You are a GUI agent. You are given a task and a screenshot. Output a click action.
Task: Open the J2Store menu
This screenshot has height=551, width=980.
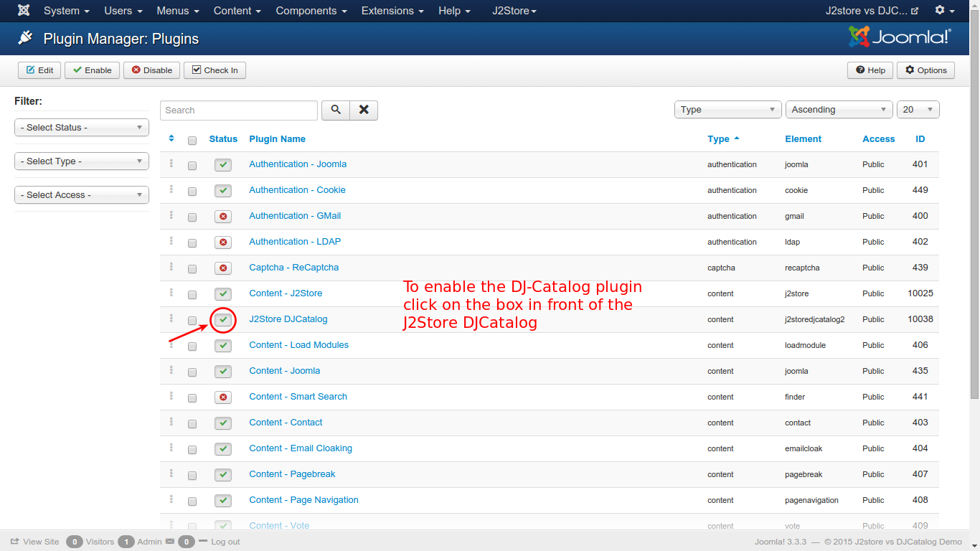(514, 11)
